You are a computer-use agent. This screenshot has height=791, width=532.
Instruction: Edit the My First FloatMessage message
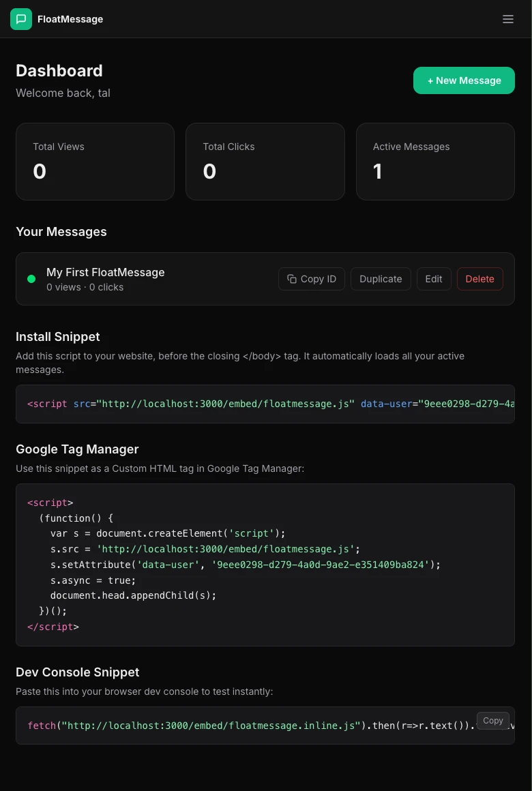[434, 279]
